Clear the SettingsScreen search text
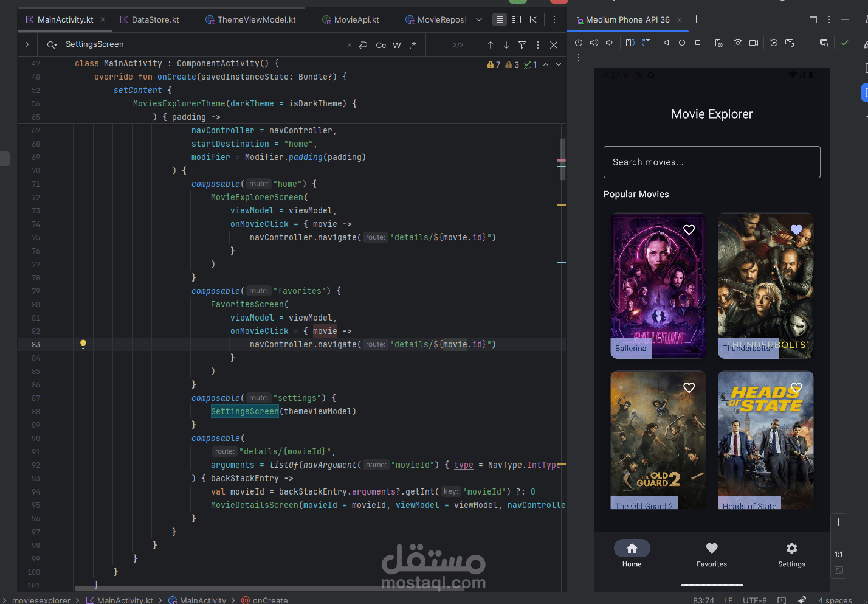 pyautogui.click(x=350, y=45)
